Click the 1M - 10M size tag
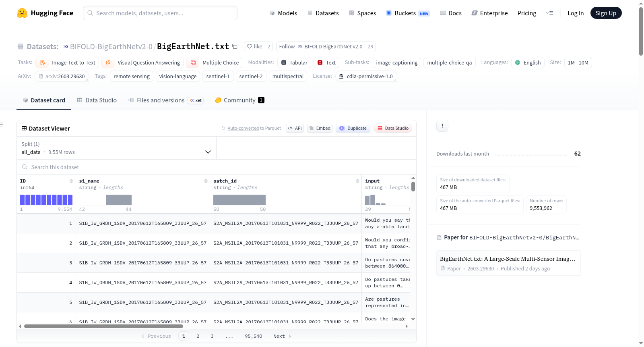Viewport: 644px width, 347px height. pos(578,62)
